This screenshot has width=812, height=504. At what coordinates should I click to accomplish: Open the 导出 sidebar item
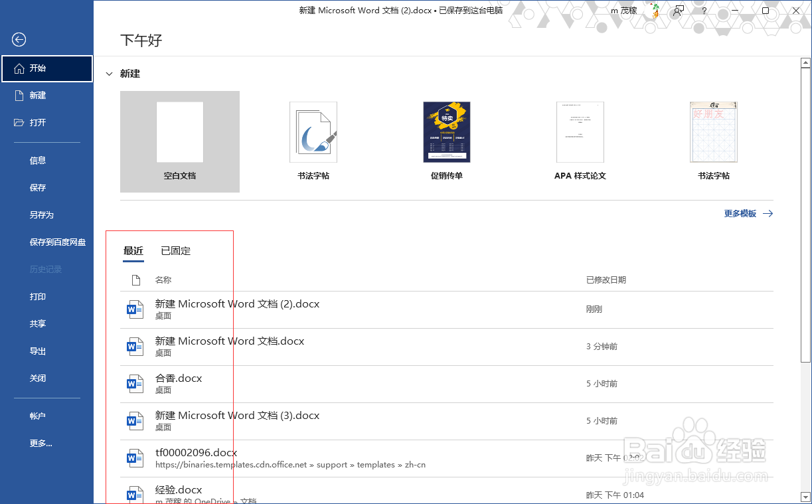[x=38, y=351]
